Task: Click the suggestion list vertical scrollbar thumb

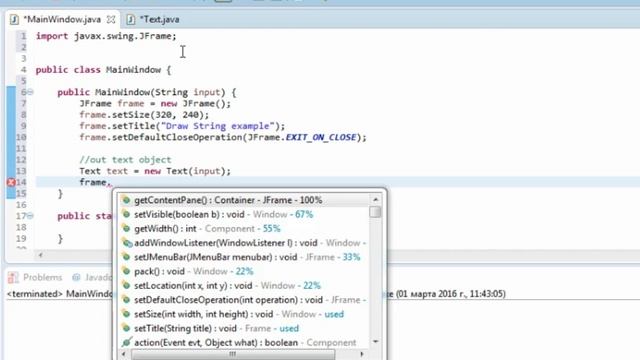Action: (375, 212)
